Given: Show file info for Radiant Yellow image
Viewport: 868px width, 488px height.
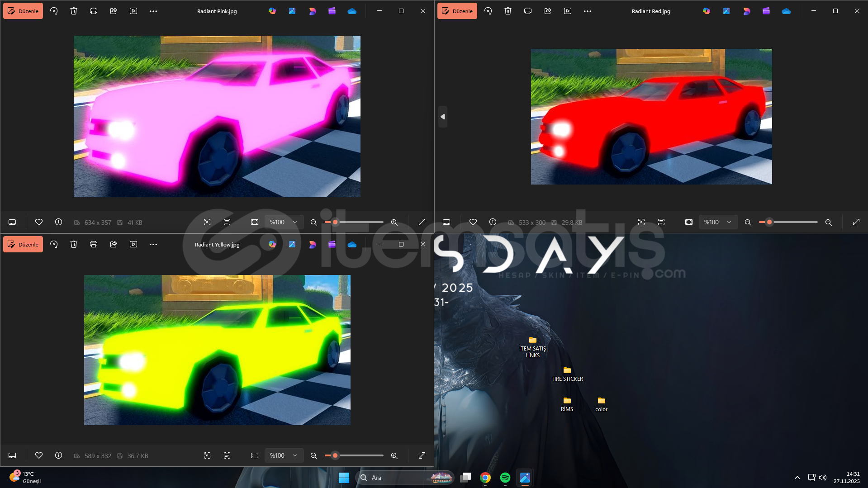Looking at the screenshot, I should [58, 455].
